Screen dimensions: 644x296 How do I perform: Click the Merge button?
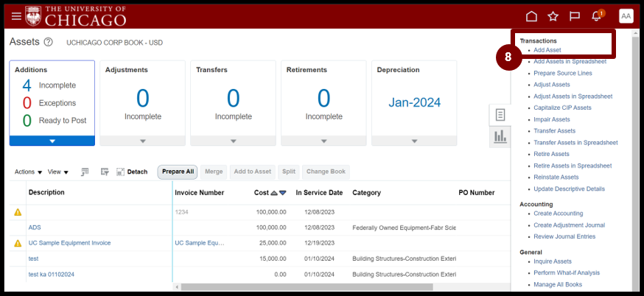214,172
